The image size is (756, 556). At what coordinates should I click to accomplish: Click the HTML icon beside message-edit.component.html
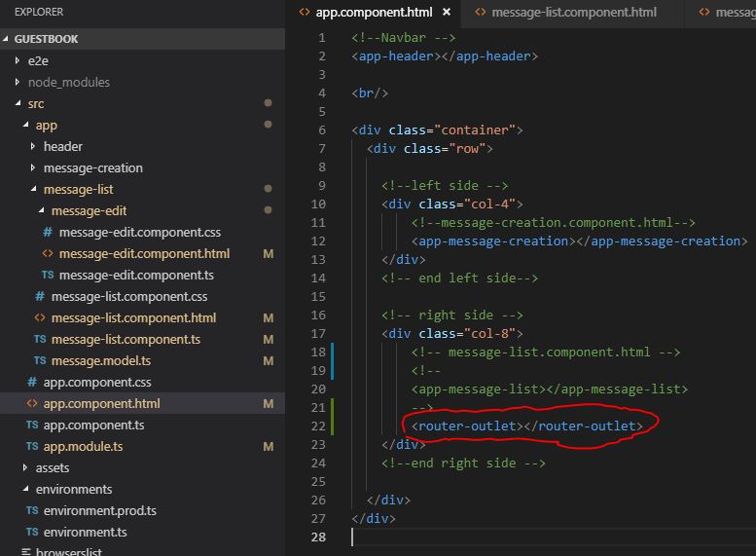tap(48, 254)
